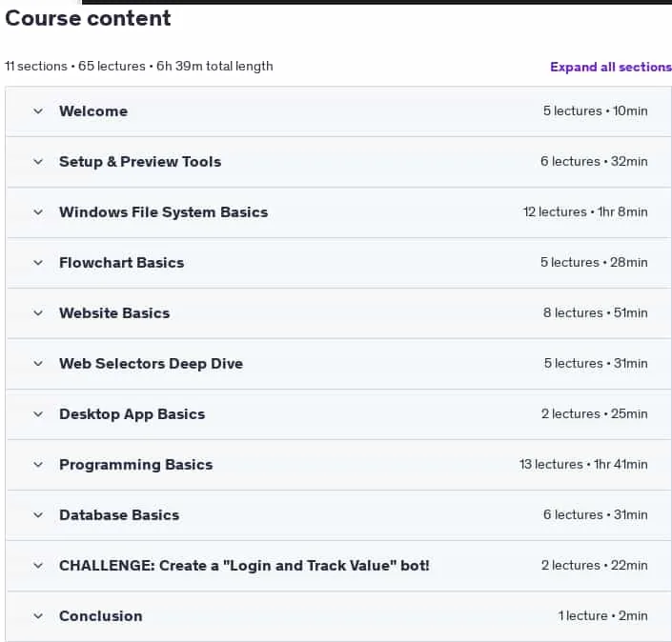Open the Programming Basics section title
This screenshot has width=672, height=642.
click(136, 465)
